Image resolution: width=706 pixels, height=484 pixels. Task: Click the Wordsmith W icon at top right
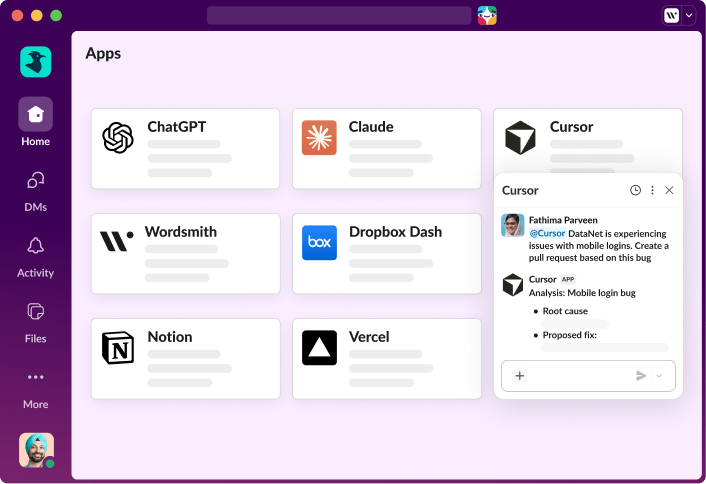click(x=671, y=16)
